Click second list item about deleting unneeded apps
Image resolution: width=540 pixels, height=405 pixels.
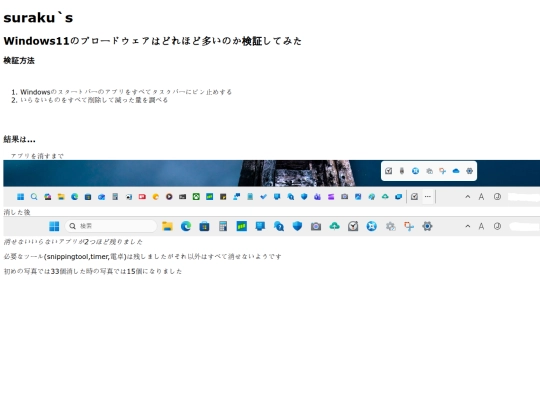[x=94, y=100]
